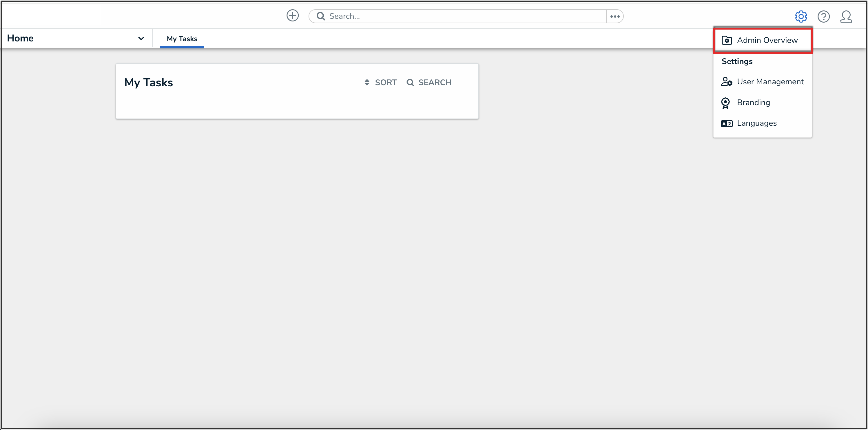The image size is (868, 430).
Task: Open the more options ellipsis next to search
Action: point(614,16)
